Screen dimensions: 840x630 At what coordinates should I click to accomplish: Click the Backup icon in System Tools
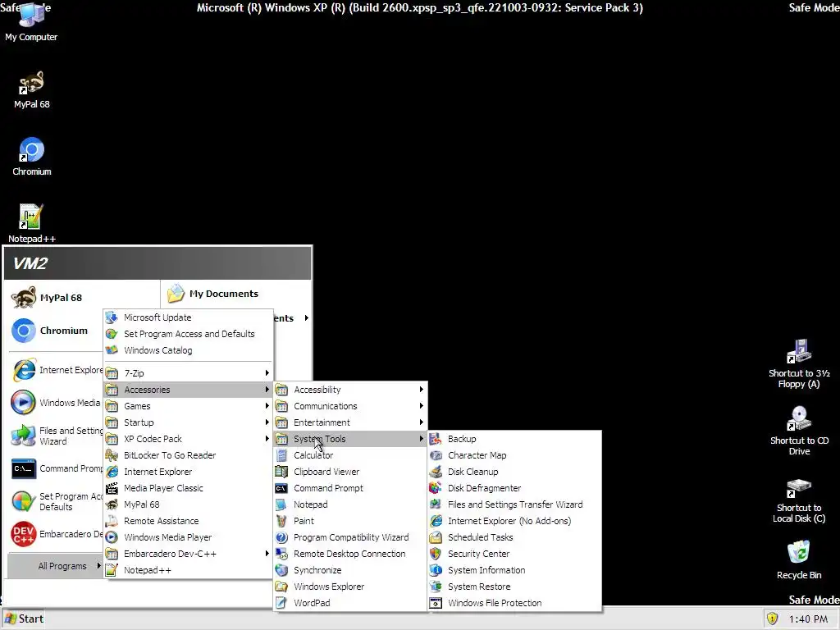pos(436,439)
